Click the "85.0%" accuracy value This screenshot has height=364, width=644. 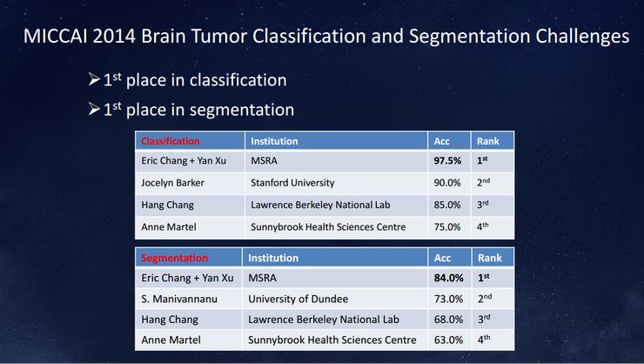446,205
